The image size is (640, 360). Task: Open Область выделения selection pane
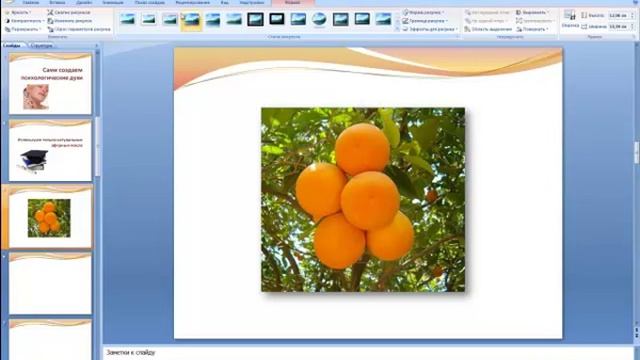[489, 29]
